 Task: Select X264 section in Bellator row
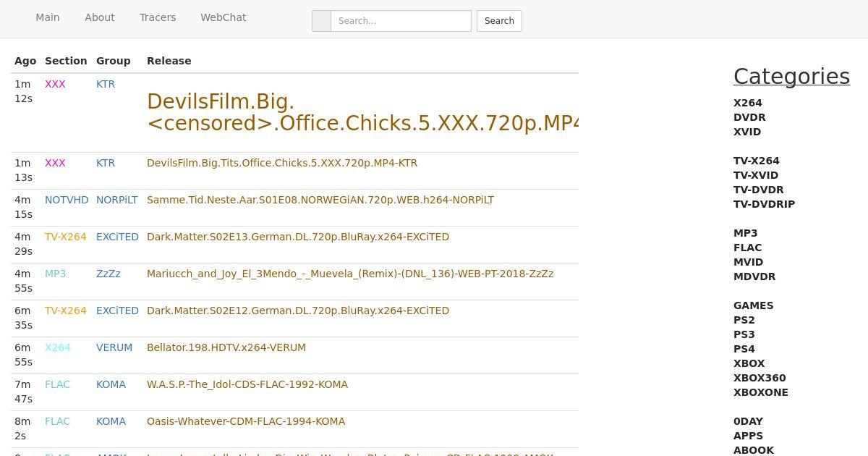click(x=58, y=347)
